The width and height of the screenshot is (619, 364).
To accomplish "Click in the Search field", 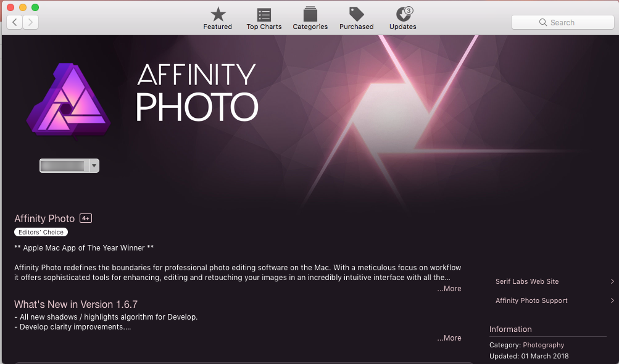I will [x=562, y=22].
